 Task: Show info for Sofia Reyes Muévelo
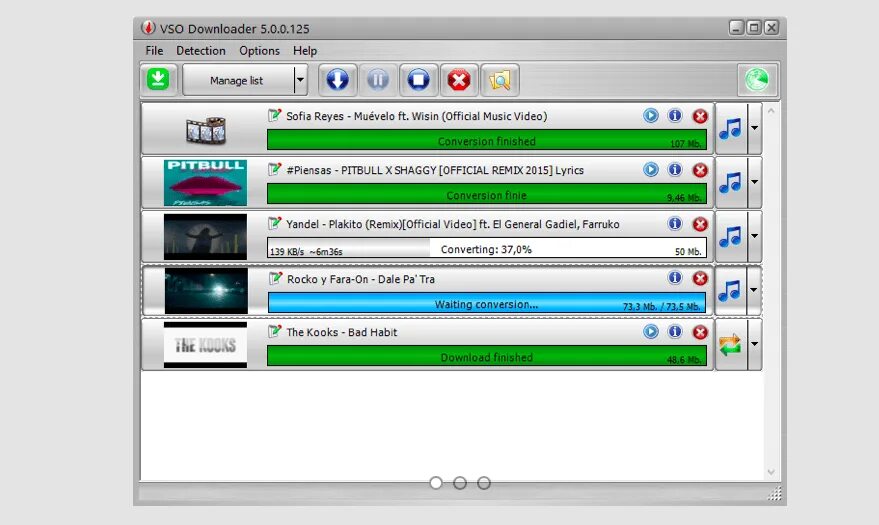tap(675, 115)
